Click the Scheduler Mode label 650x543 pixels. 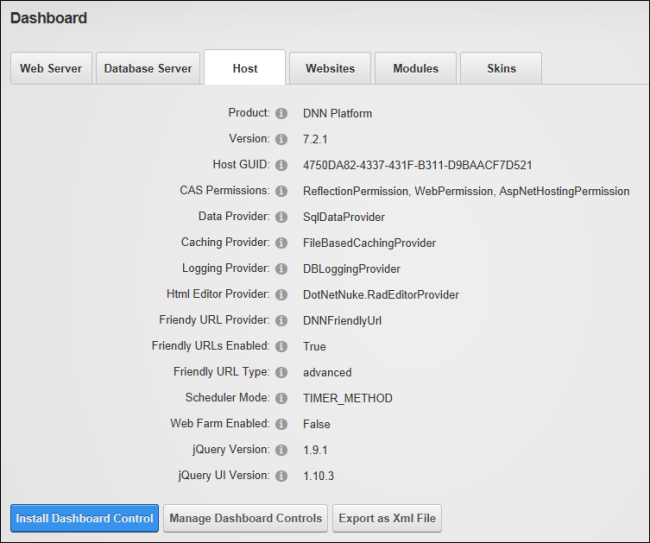[x=227, y=398]
